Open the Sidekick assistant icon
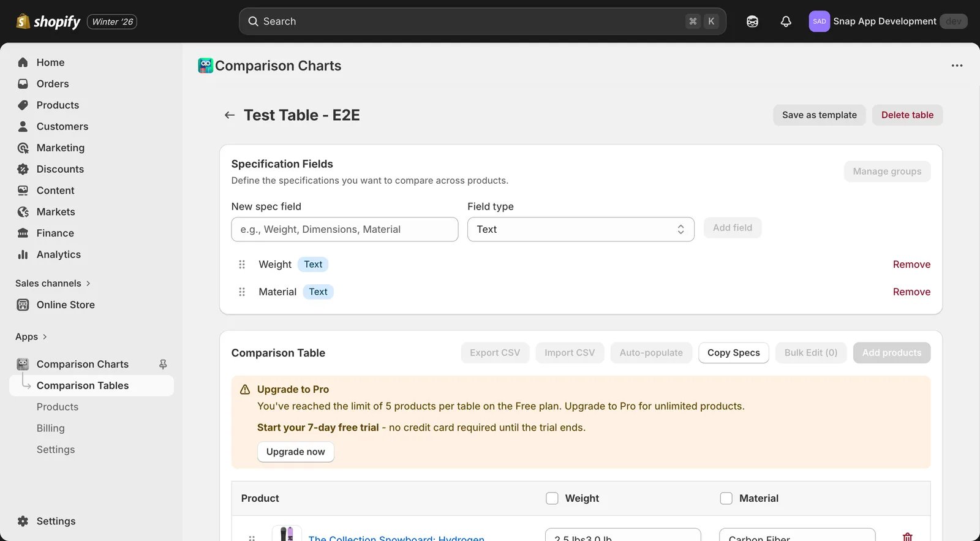The width and height of the screenshot is (980, 541). pyautogui.click(x=752, y=21)
